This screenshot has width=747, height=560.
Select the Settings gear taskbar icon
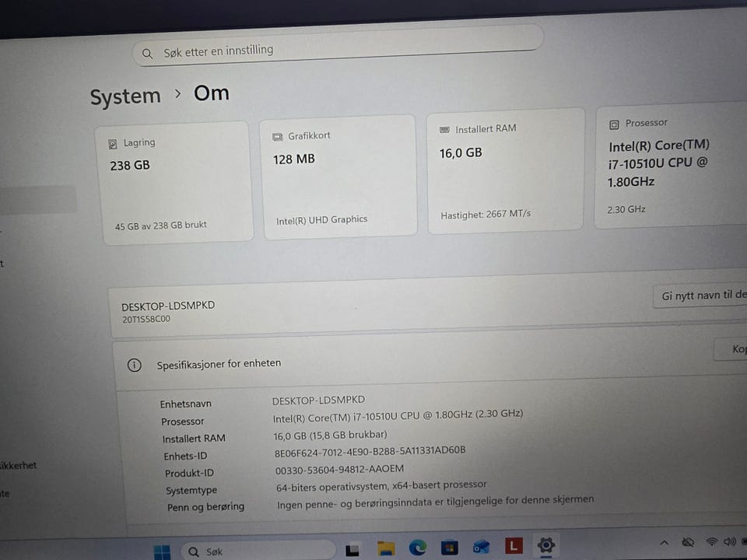546,544
